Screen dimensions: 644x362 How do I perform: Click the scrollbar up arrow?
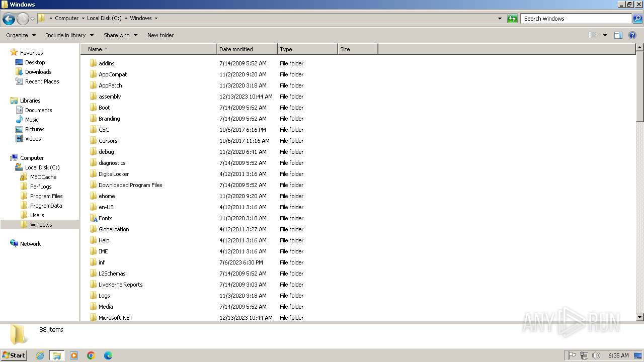click(640, 48)
